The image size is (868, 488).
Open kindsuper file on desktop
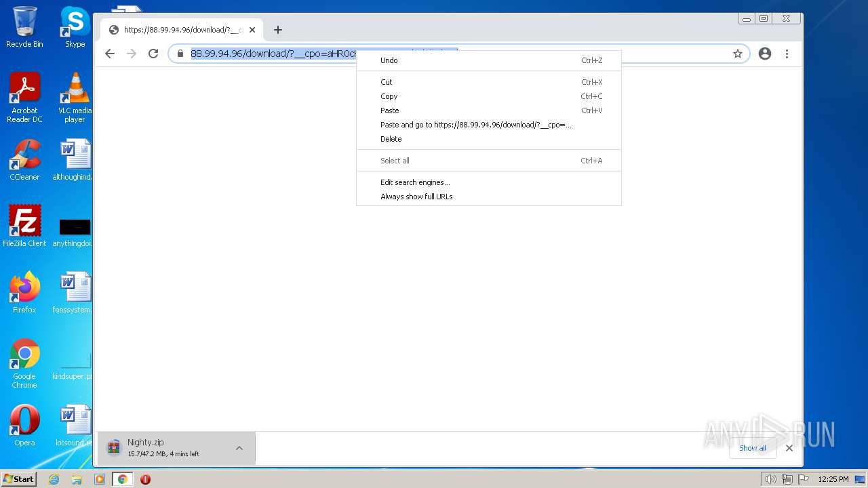click(x=73, y=366)
